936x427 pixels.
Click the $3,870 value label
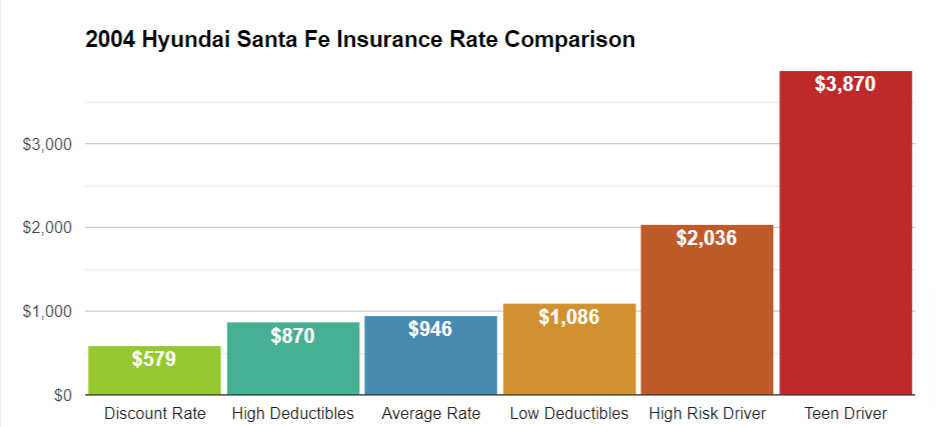click(845, 84)
